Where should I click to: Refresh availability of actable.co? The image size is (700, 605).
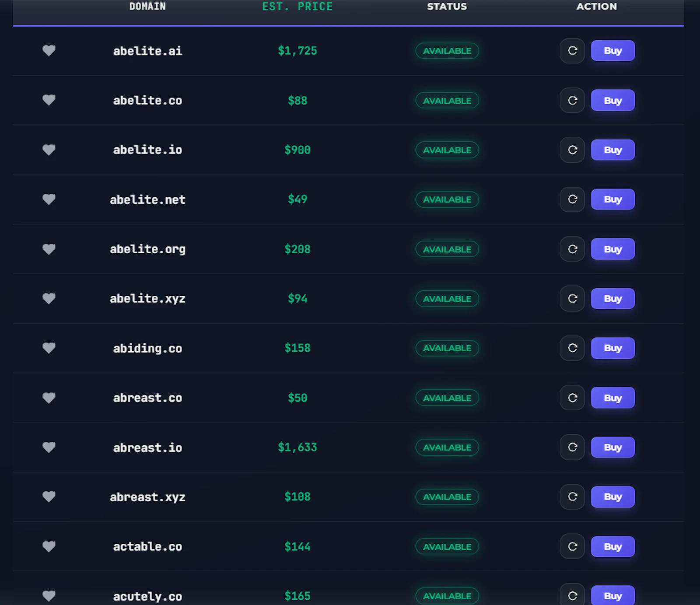pos(572,546)
